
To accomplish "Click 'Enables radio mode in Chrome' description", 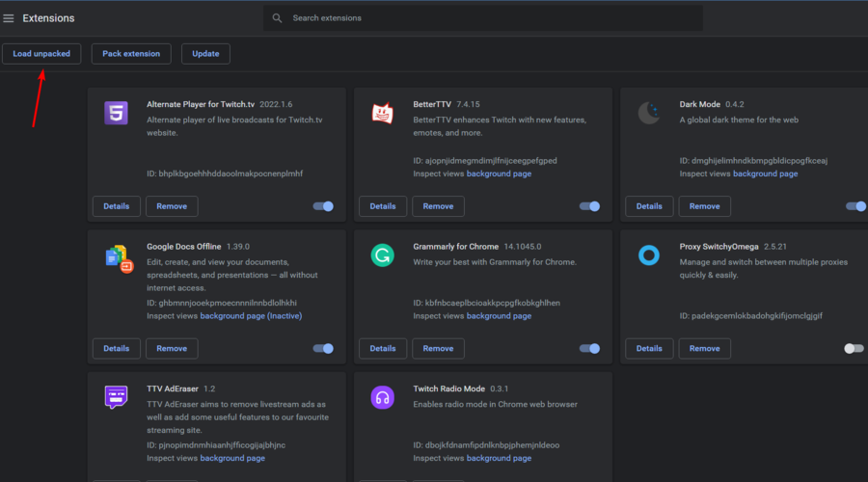I will 495,405.
